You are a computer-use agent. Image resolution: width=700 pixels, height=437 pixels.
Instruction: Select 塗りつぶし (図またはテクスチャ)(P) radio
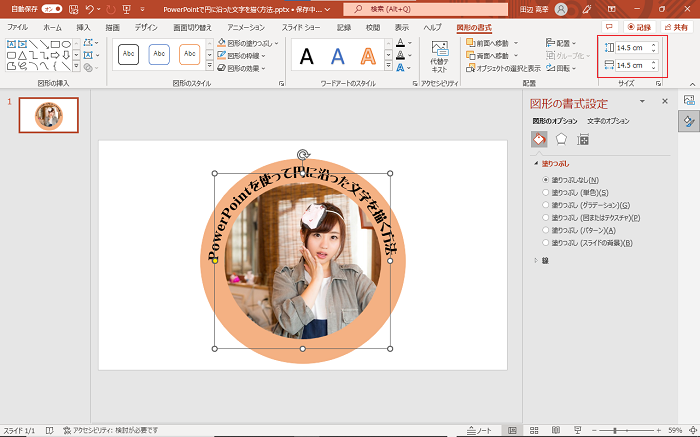pyautogui.click(x=545, y=217)
